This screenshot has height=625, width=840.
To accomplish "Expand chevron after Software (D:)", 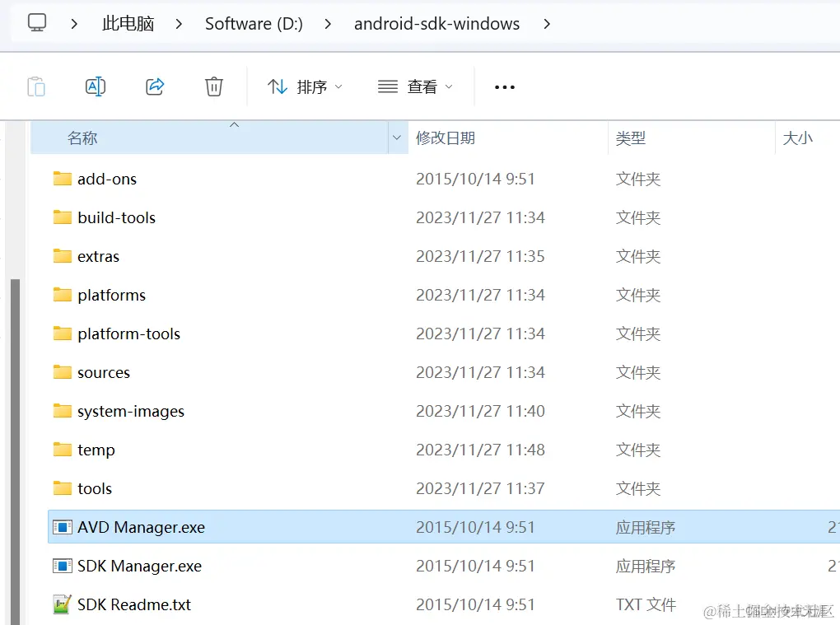I will pos(328,24).
